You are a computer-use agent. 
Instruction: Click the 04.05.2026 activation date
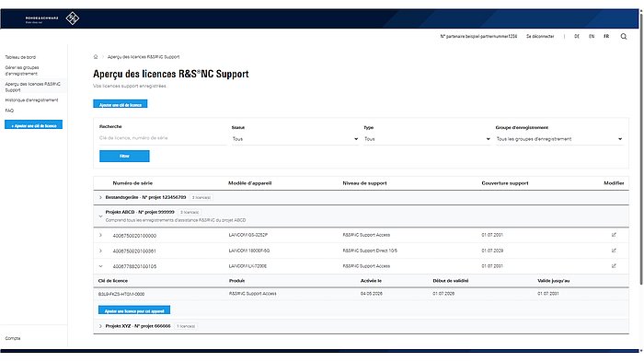[x=372, y=294]
